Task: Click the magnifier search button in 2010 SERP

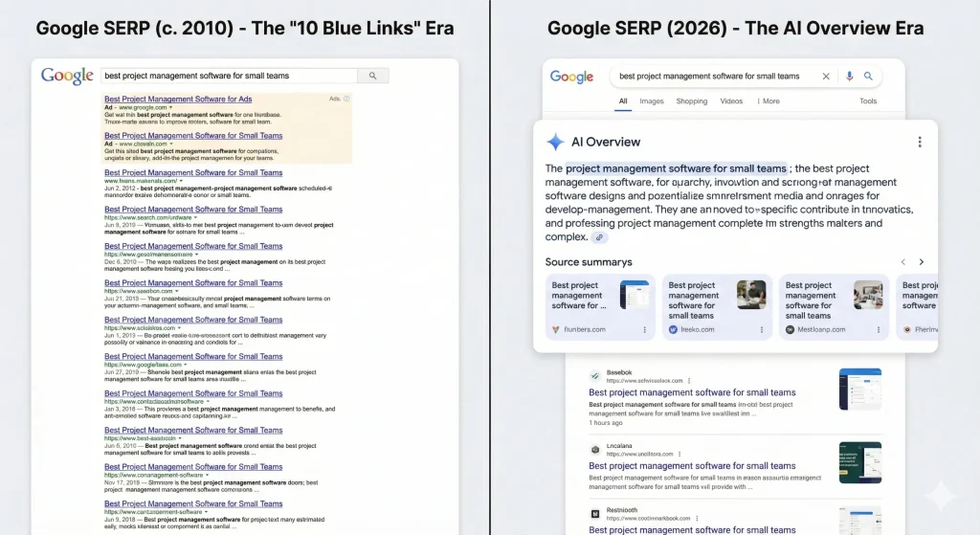Action: tap(372, 76)
